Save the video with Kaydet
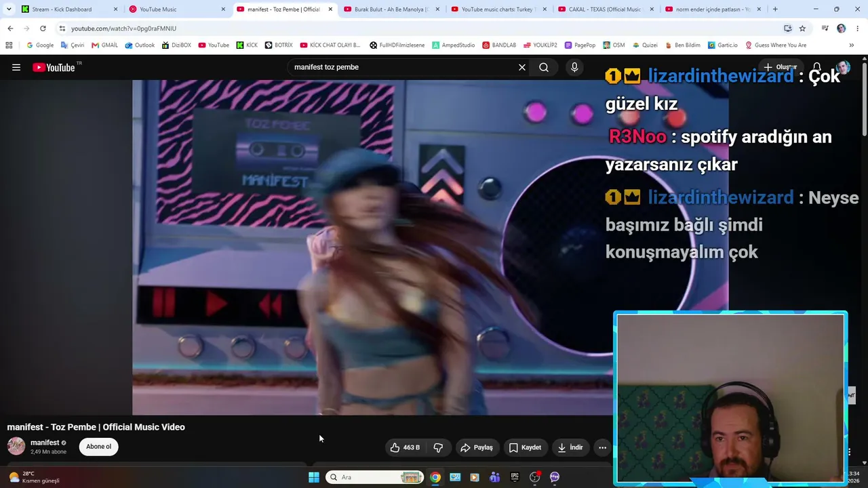Image resolution: width=868 pixels, height=488 pixels. [525, 447]
